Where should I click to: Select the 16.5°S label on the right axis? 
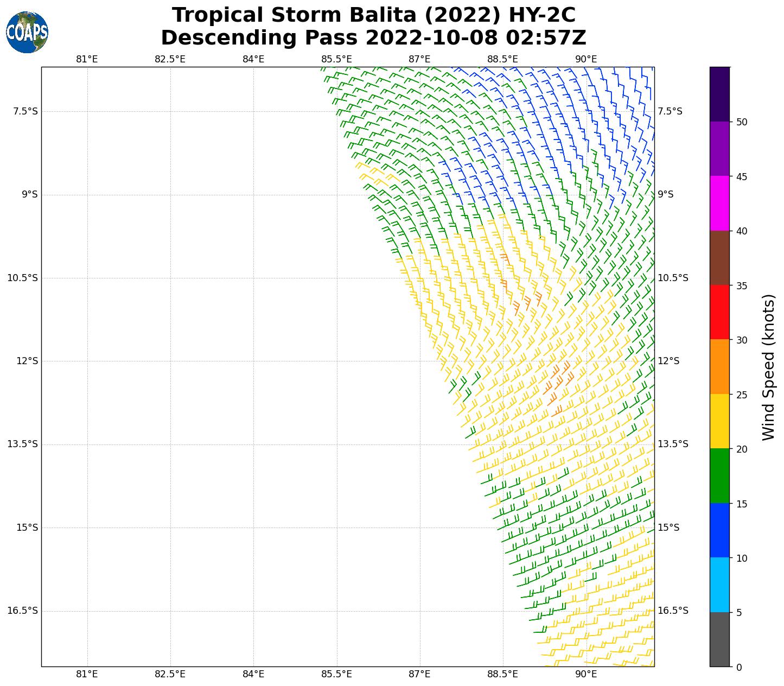coord(673,611)
